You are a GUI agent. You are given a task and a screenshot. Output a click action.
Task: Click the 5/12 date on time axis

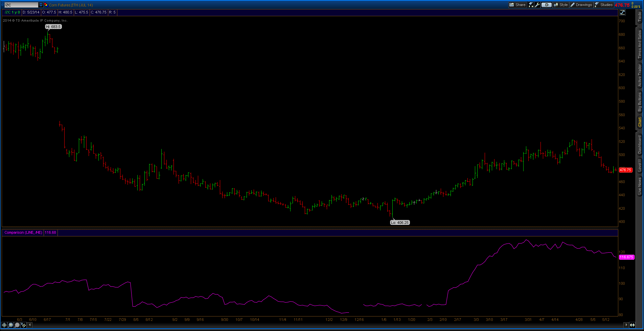606,320
